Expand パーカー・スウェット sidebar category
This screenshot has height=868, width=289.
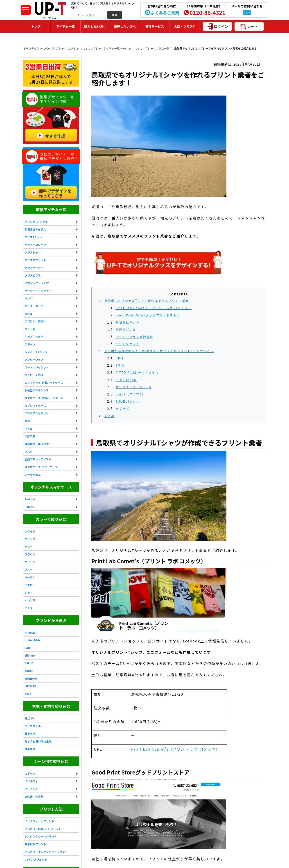[51, 291]
